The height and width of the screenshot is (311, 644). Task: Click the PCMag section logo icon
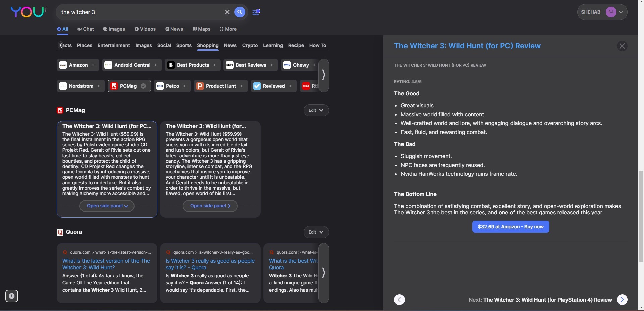pos(60,110)
